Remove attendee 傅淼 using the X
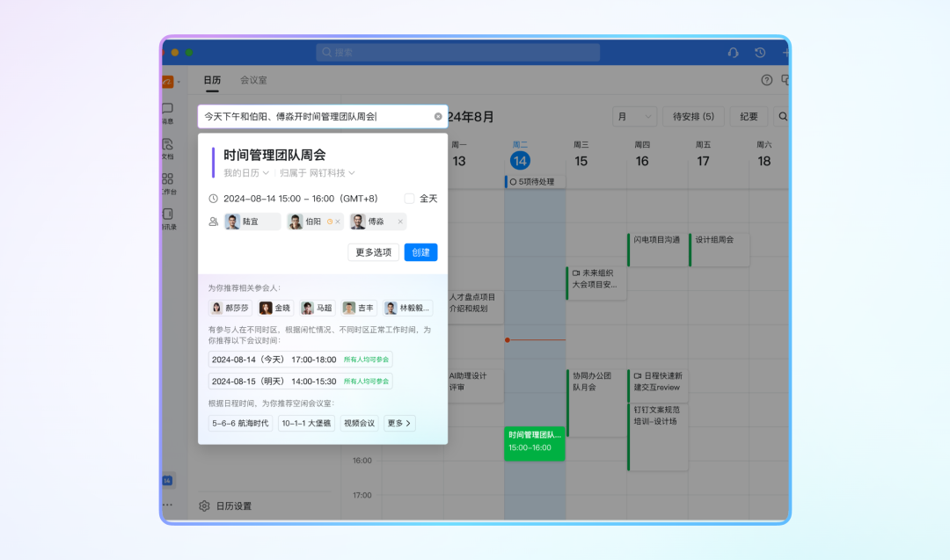The height and width of the screenshot is (560, 950). point(400,222)
